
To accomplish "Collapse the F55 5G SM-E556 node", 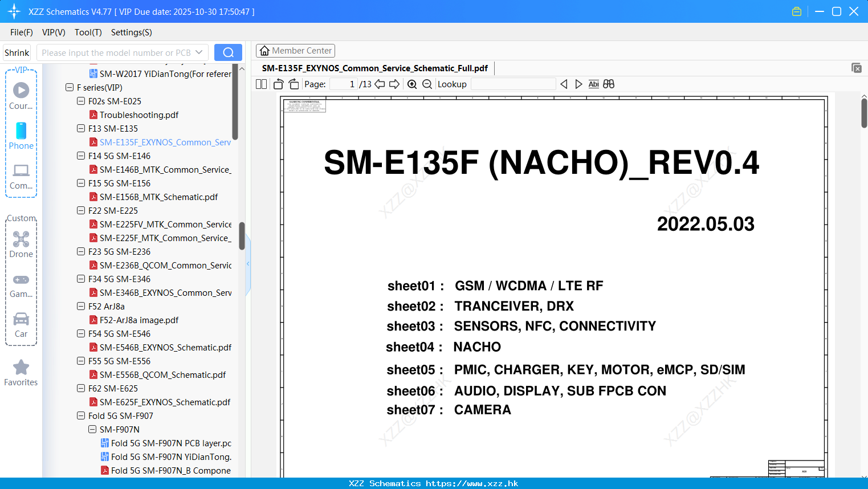I will 81,361.
